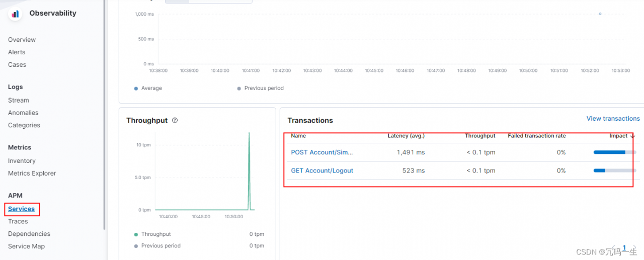Click impact bar for POST Account transaction
Screen dimensions: 644x260
click(614, 152)
